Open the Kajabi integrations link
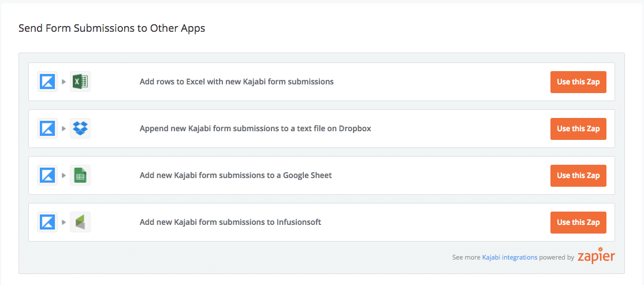The height and width of the screenshot is (285, 644). (509, 257)
